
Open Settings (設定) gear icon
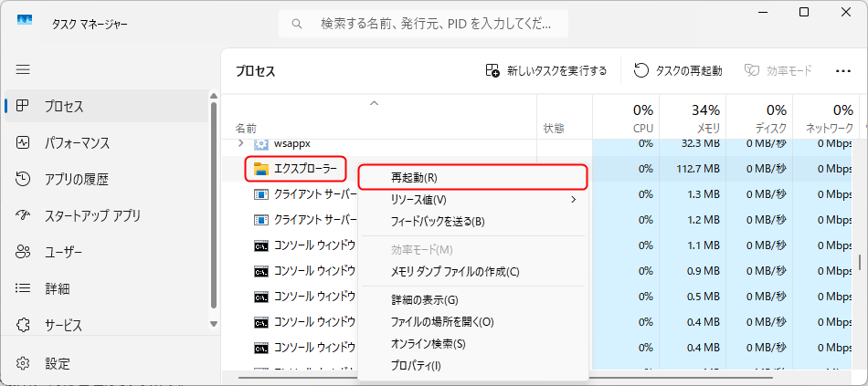23,363
